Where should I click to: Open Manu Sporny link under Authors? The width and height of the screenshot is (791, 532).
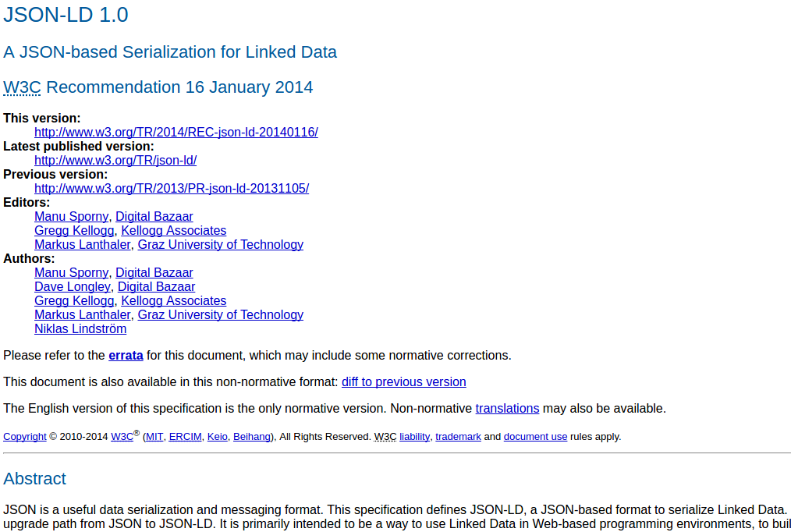click(71, 273)
